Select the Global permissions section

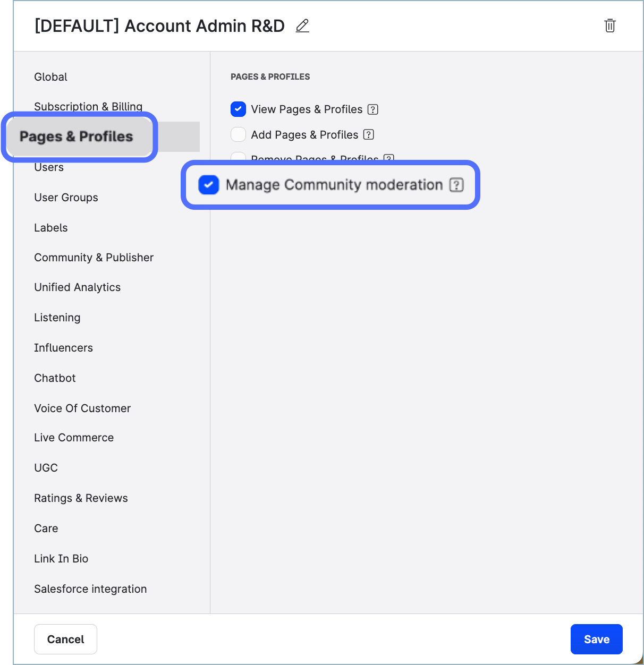click(51, 77)
